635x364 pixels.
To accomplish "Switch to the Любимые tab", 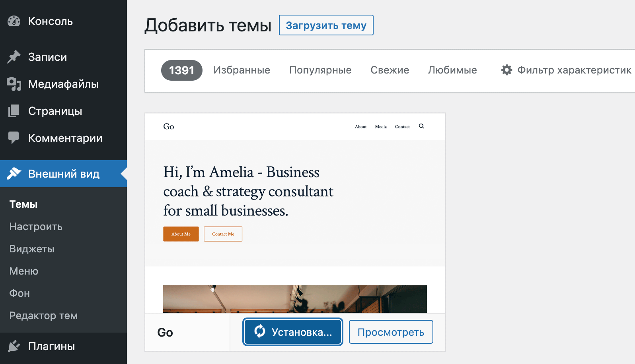I will click(452, 70).
